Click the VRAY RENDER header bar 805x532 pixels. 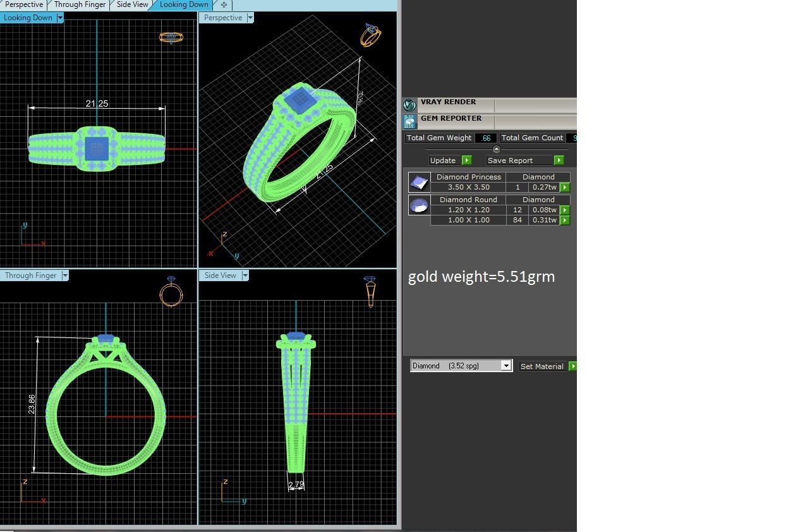click(x=490, y=105)
